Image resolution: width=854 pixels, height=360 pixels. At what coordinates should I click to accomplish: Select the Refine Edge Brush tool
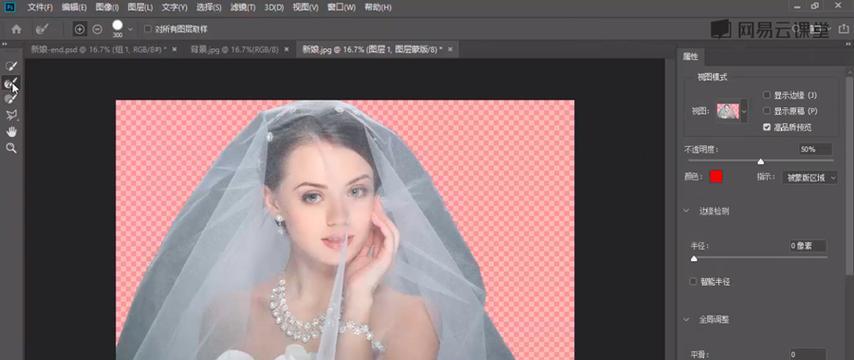(11, 83)
